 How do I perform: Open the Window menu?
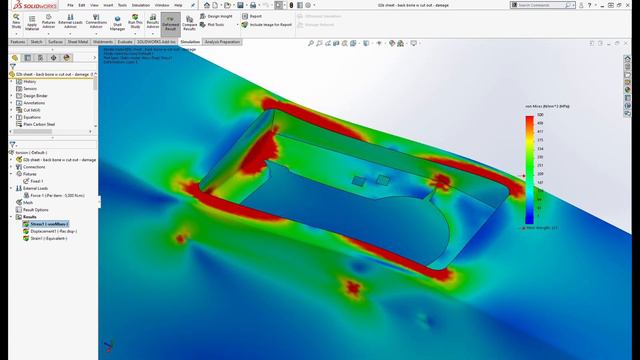[162, 5]
